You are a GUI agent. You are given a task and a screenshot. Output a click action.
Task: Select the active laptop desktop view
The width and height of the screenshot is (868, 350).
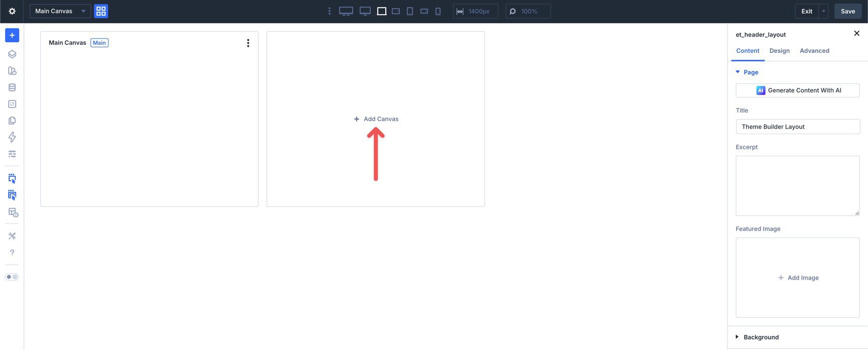[x=382, y=11]
